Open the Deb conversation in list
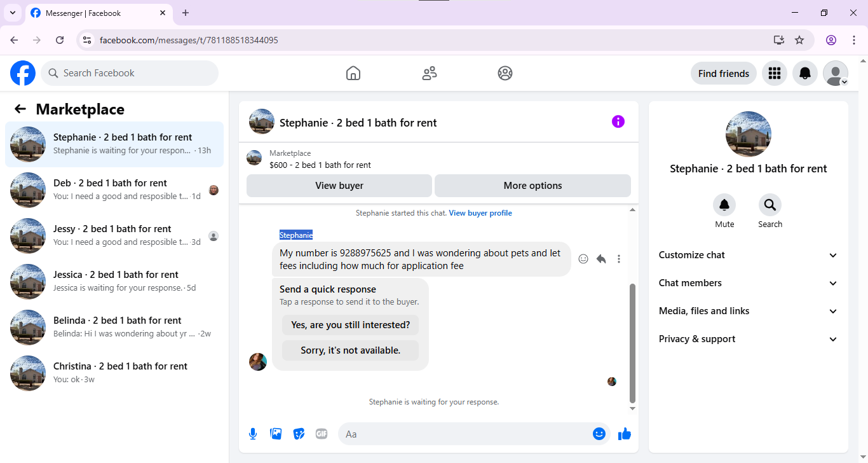The height and width of the screenshot is (463, 868). (x=114, y=190)
